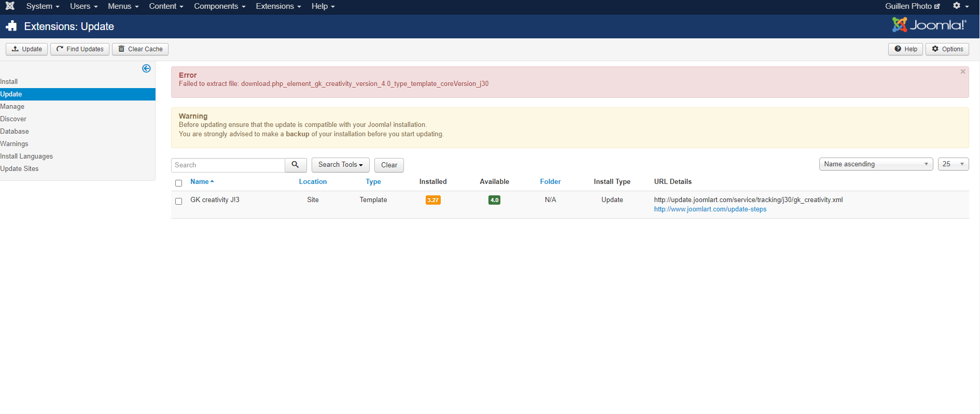Click the URL Details column header
The height and width of the screenshot is (414, 980).
click(x=673, y=181)
